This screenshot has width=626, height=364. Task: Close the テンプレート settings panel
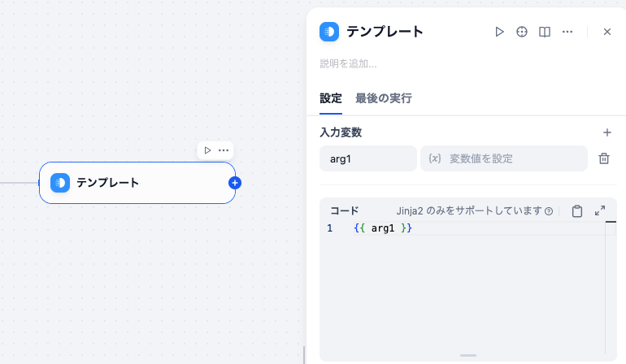click(606, 32)
